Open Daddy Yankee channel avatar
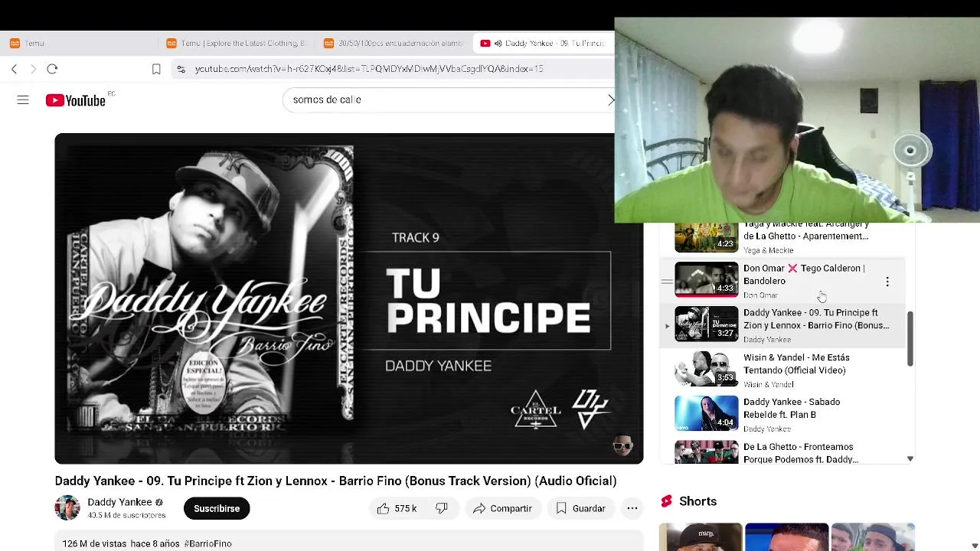Viewport: 980px width, 551px height. point(67,508)
